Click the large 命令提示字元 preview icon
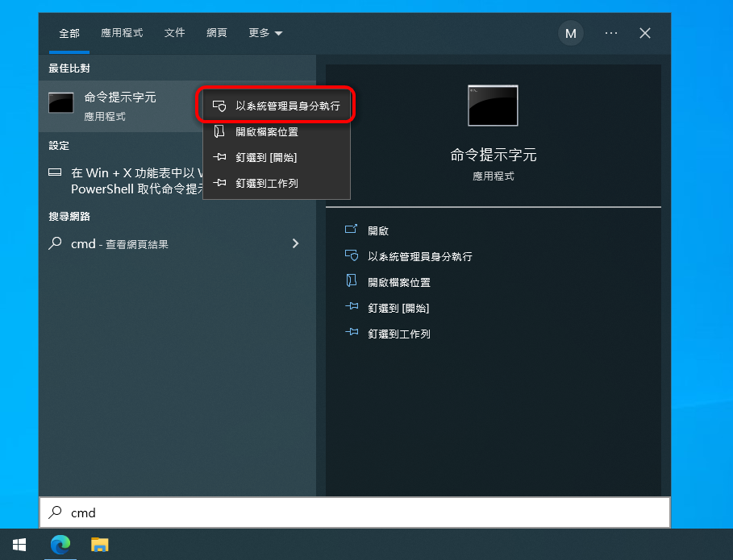 click(493, 105)
